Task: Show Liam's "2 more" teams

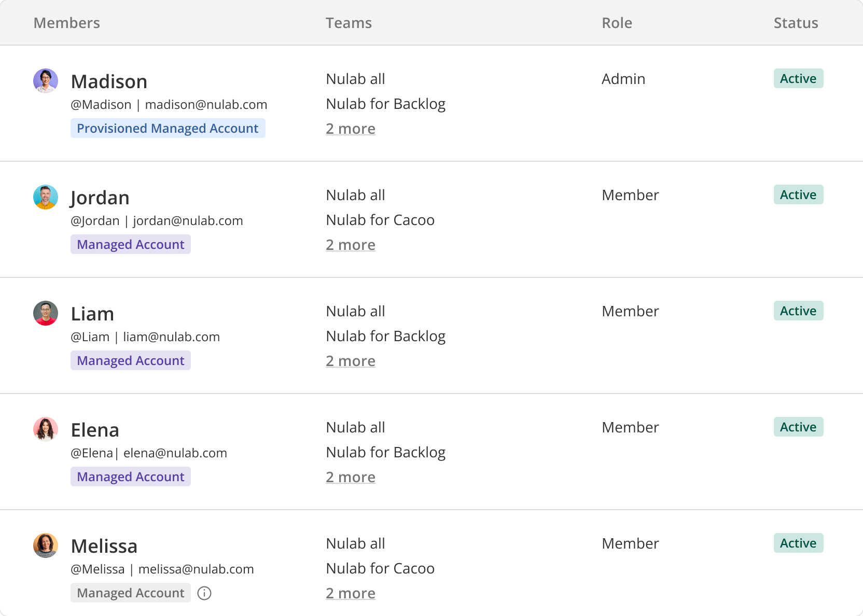Action: pos(351,361)
